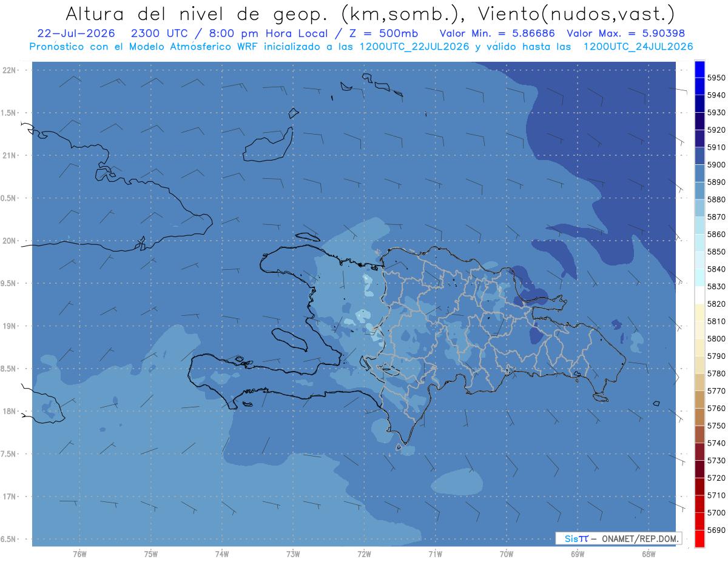Click the 5710 colorbar label
The width and height of the screenshot is (728, 562).
716,495
